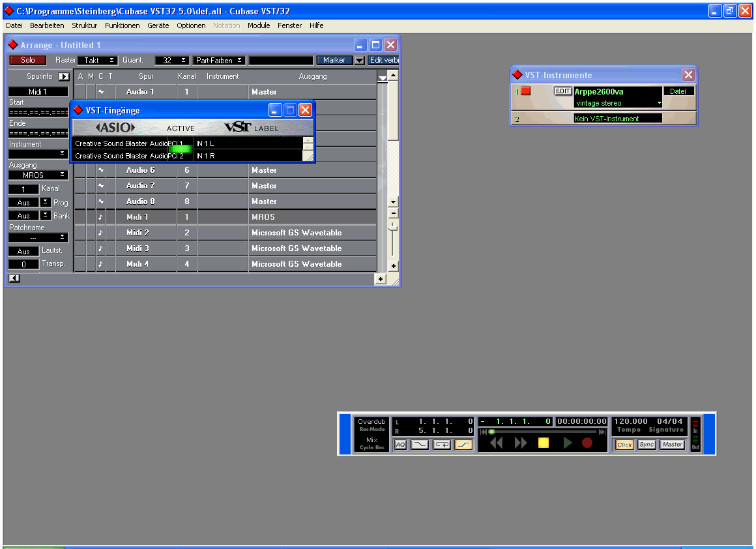The height and width of the screenshot is (549, 756).
Task: Toggle the green active indicator for Sound Blaster input
Action: pos(180,149)
